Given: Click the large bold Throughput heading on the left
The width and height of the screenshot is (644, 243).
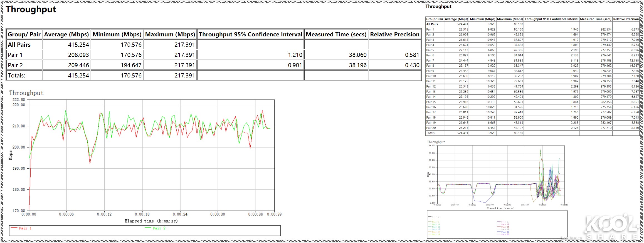Looking at the screenshot, I should click(x=31, y=9).
